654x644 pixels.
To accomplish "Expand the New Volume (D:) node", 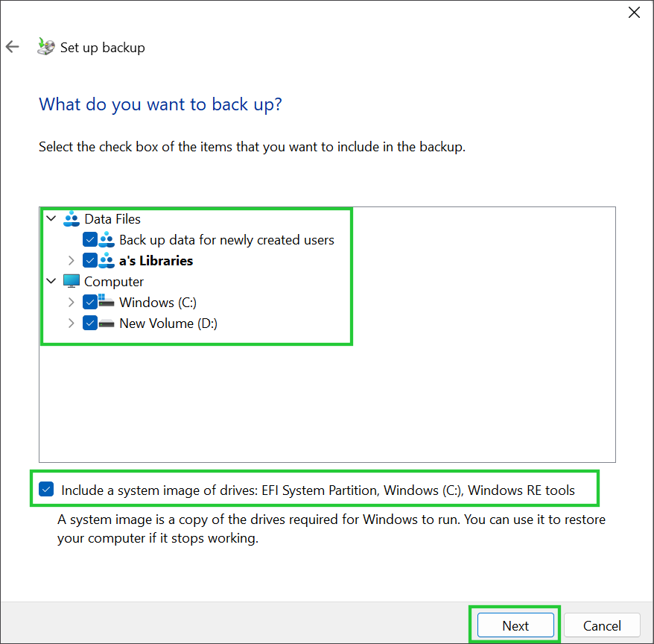I will click(x=71, y=323).
